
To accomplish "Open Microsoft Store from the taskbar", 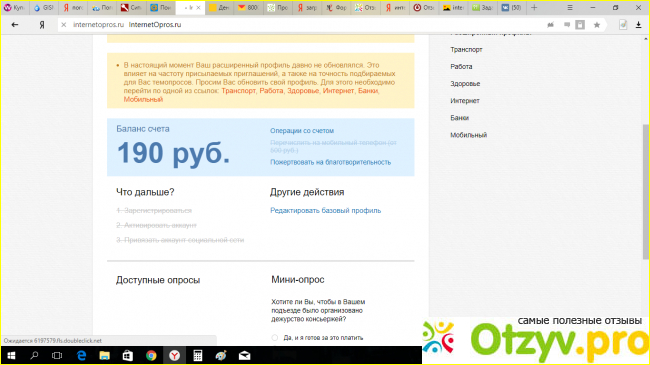I will click(x=128, y=355).
